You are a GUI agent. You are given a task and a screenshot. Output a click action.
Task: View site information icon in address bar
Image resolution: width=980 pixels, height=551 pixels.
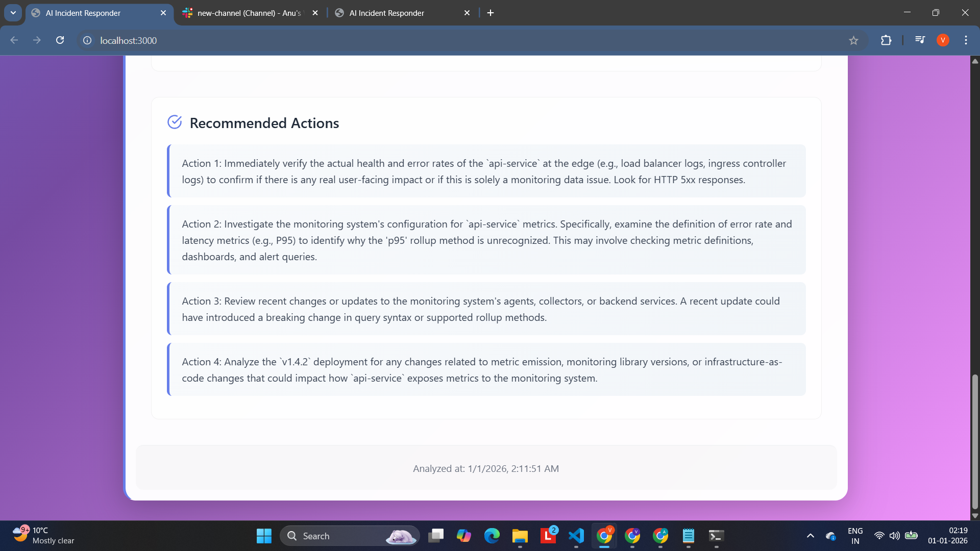point(87,40)
